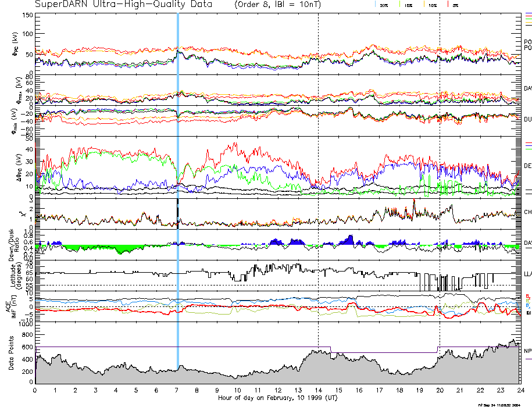Image resolution: width=532 pixels, height=407 pixels.
Task: Click the Data Points axis label
Action: pos(10,351)
